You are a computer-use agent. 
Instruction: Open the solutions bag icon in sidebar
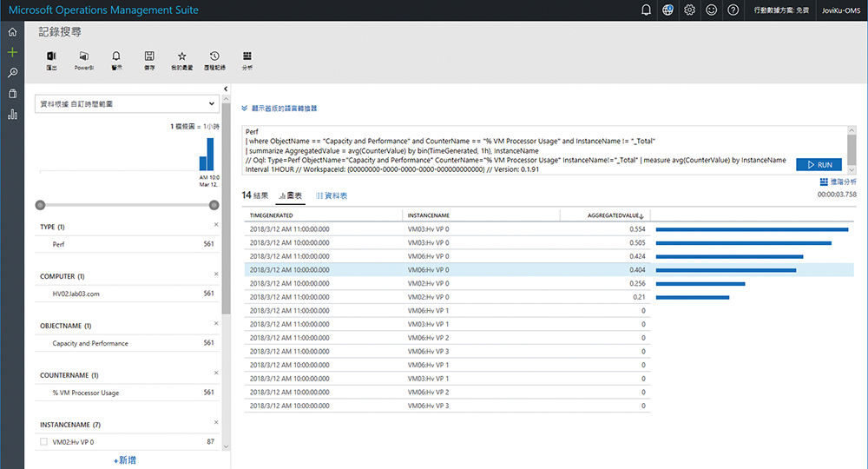coord(12,94)
